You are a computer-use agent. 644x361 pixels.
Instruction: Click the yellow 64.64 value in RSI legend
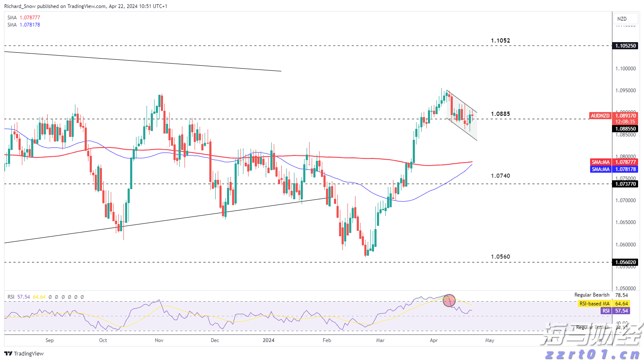[39, 297]
